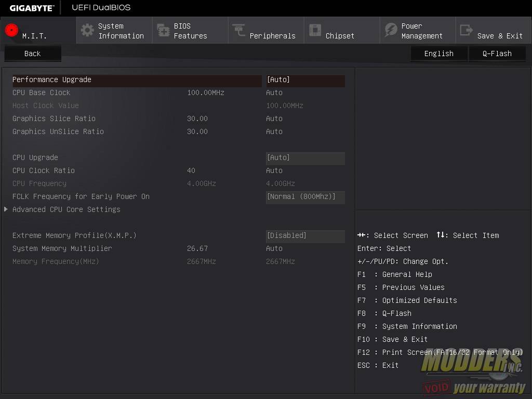
Task: Click the Peripherals connector icon
Action: (x=239, y=30)
